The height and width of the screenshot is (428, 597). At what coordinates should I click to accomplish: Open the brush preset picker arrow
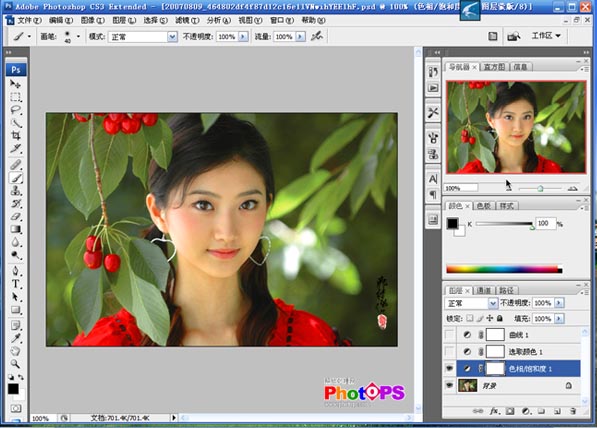tap(78, 37)
